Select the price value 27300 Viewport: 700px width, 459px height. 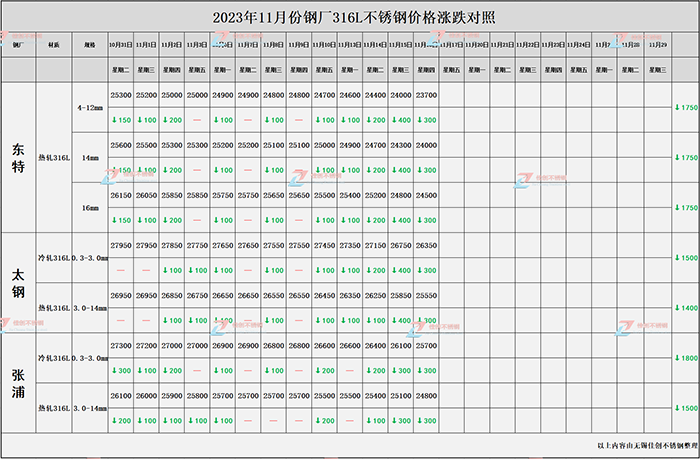(x=121, y=346)
